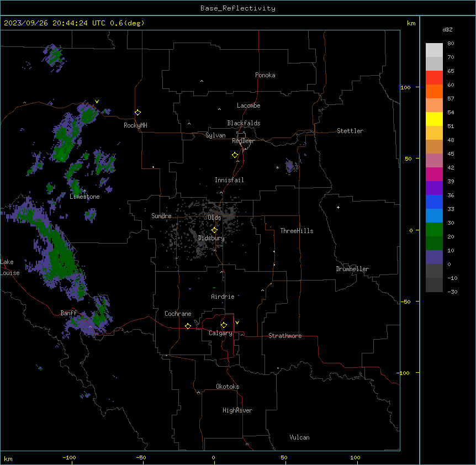Screen dimensions: 476x465
Task: Click the dBZ legend heading
Action: tap(447, 30)
